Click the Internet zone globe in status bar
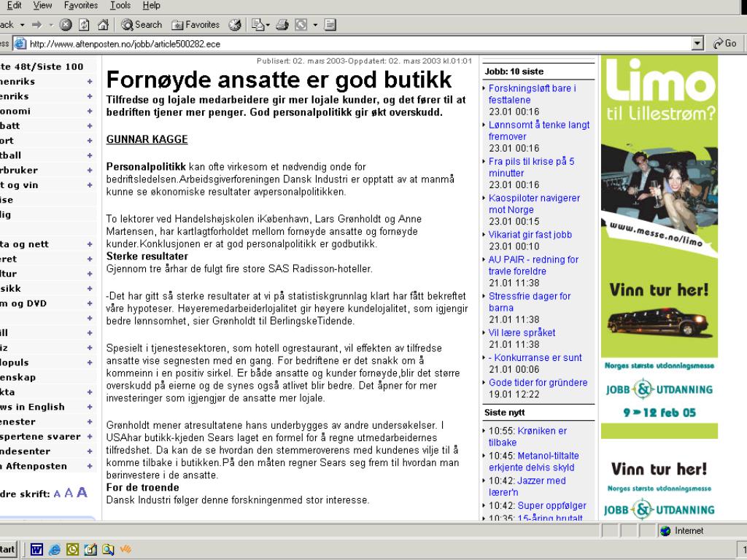Viewport: 747px width, 560px height. coord(665,531)
